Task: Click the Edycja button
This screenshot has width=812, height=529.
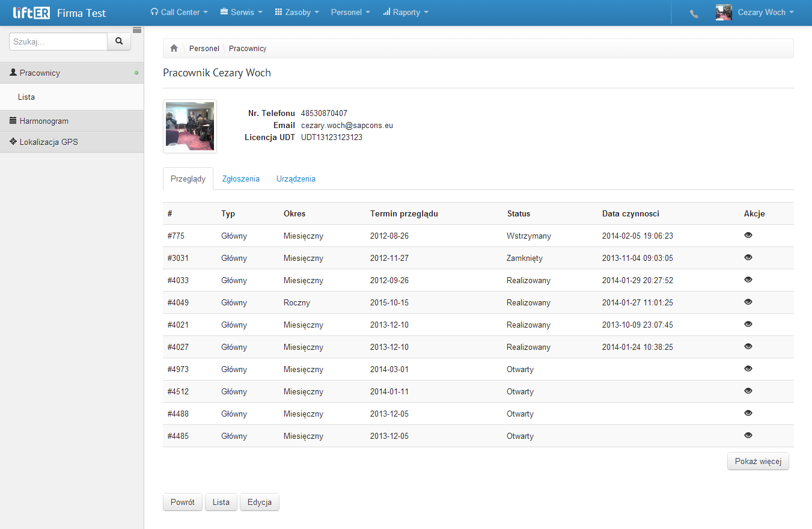Action: (260, 503)
